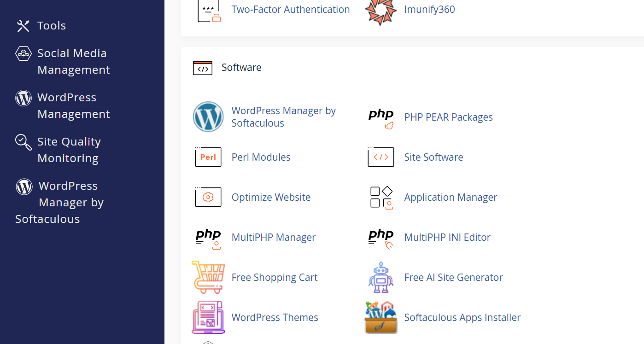Open the Free Shopping Cart link
The image size is (644, 344).
pos(275,277)
